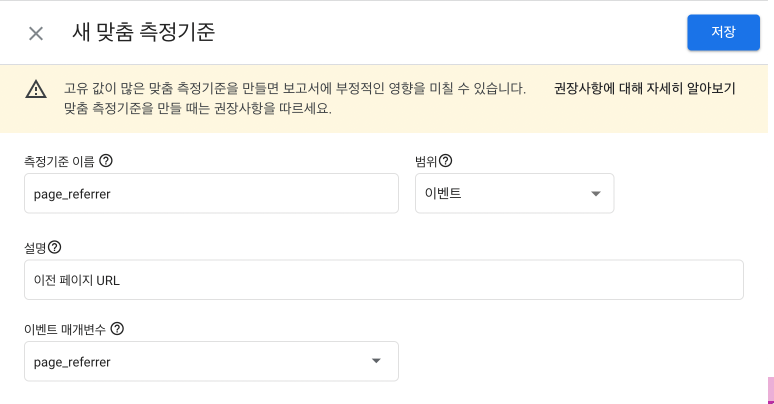
Task: Click the 측정기준 이름 label
Action: coord(59,162)
